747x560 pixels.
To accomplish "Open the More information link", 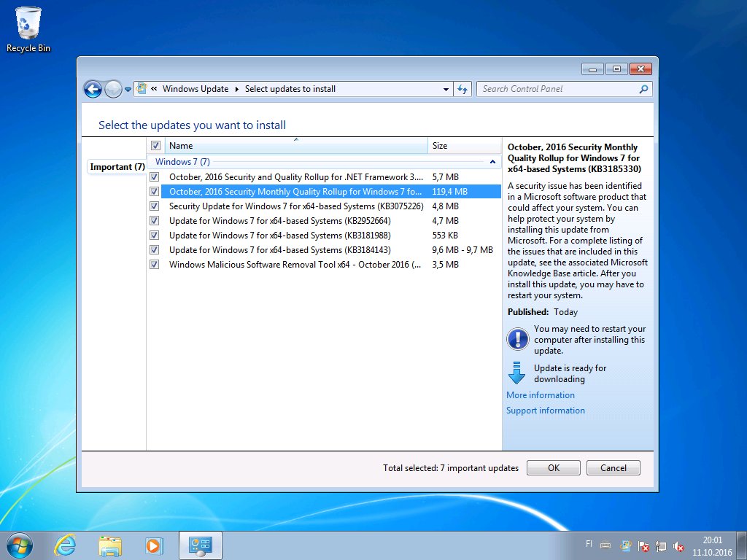I will tap(540, 394).
